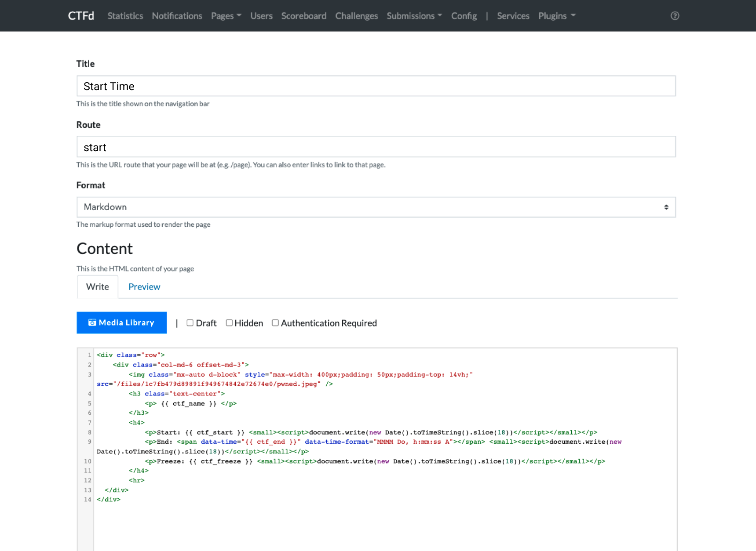
Task: Open the Media Library
Action: [x=121, y=323]
